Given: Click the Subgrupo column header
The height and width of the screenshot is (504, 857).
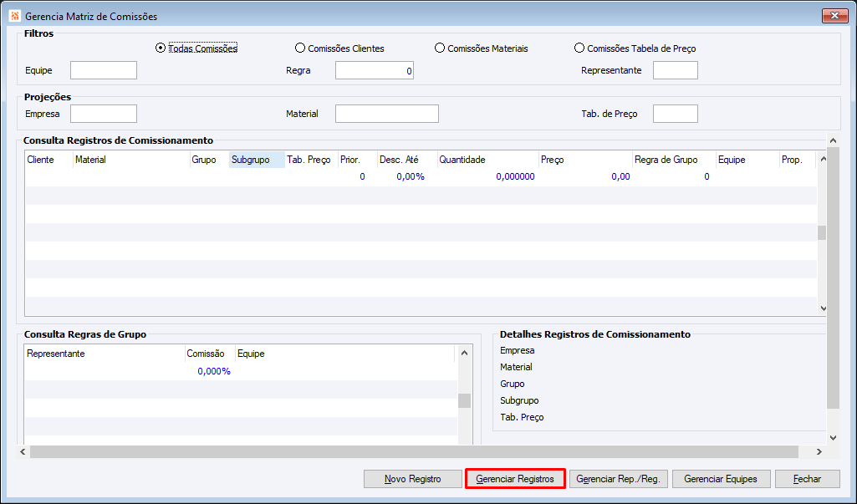Looking at the screenshot, I should (257, 160).
